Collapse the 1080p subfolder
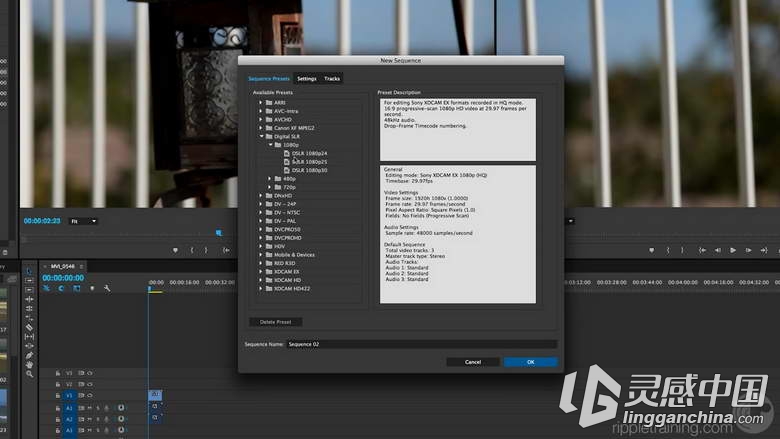 tap(271, 145)
